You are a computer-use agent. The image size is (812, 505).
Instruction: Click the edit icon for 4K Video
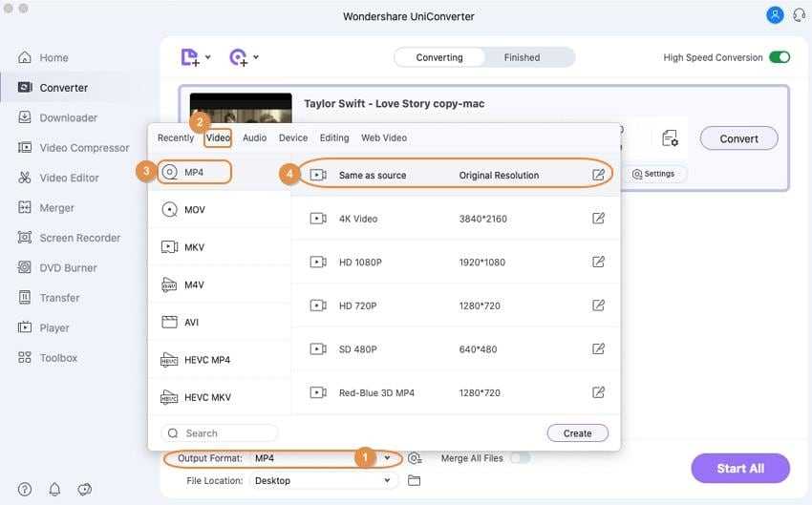598,219
